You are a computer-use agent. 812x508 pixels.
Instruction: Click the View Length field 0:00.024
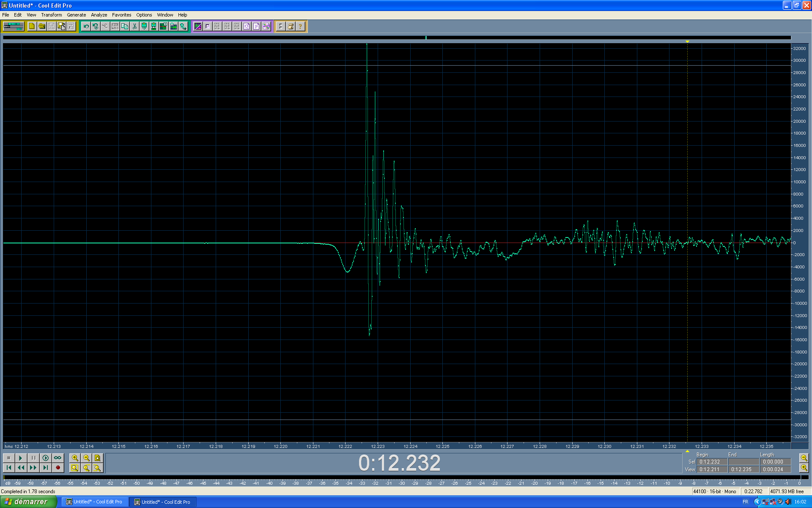point(776,469)
